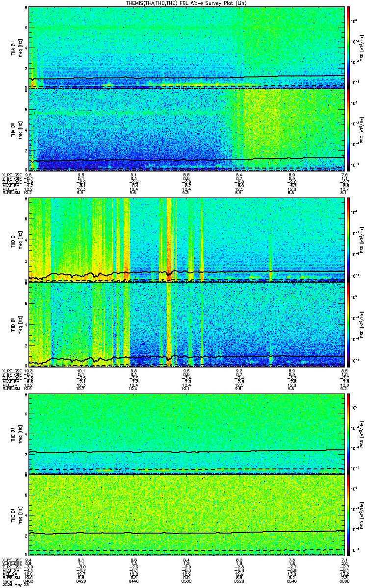Click the '8' frequency tick on THA B⊥ axis
The width and height of the screenshot is (368, 588).
26,9
